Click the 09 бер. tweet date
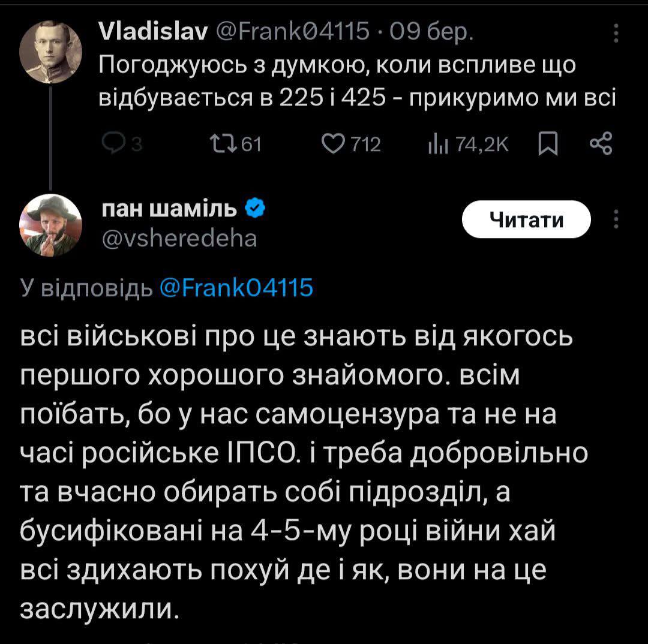Viewport: 648px width, 644px height. (x=430, y=33)
